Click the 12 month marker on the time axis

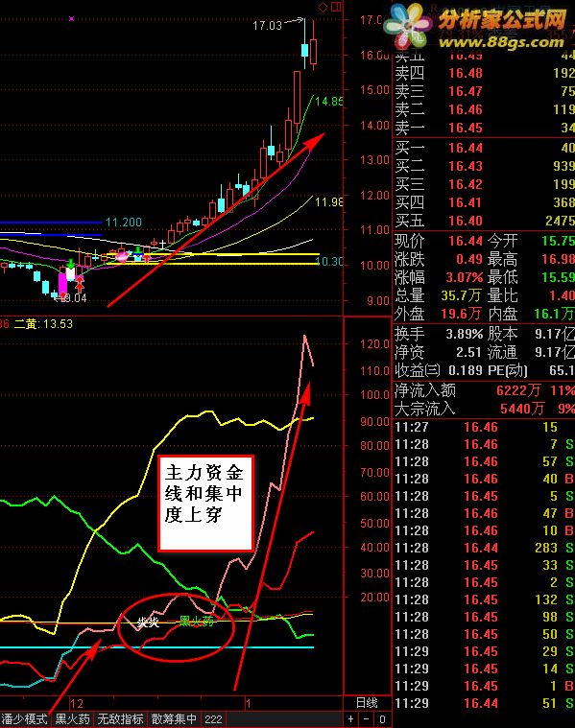[x=77, y=703]
